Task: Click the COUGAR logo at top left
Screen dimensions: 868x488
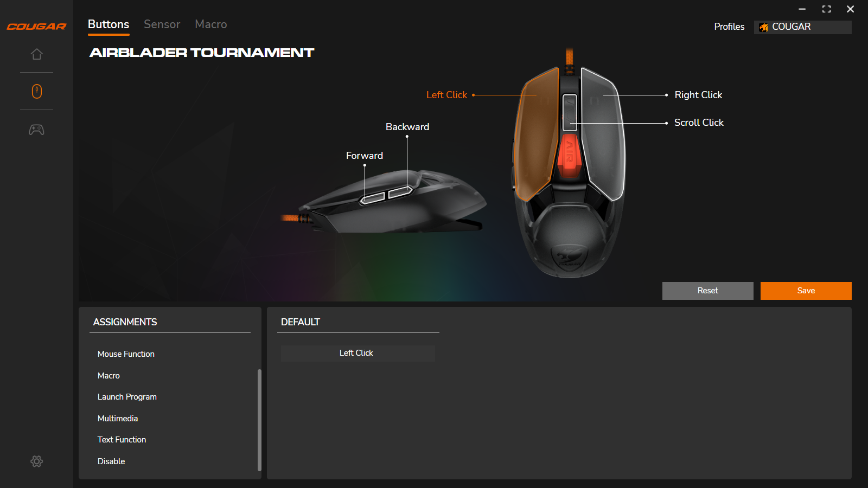Action: [x=36, y=27]
